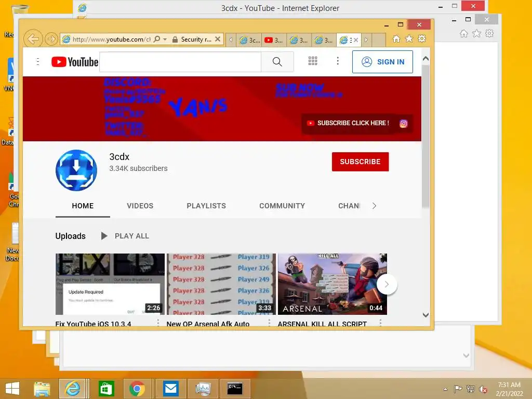
Task: Open Windows Store from the taskbar
Action: [106, 389]
